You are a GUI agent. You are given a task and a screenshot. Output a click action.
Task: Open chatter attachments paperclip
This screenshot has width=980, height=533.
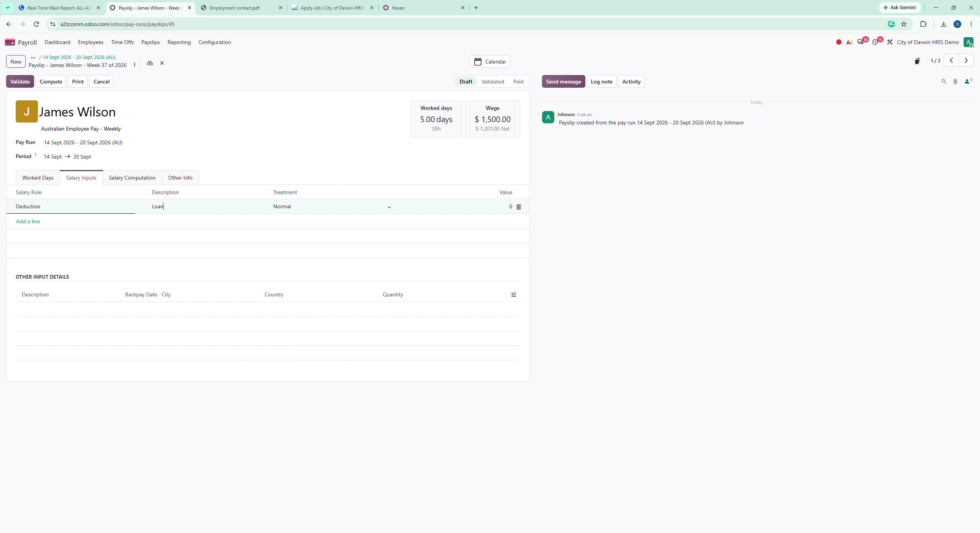point(955,82)
